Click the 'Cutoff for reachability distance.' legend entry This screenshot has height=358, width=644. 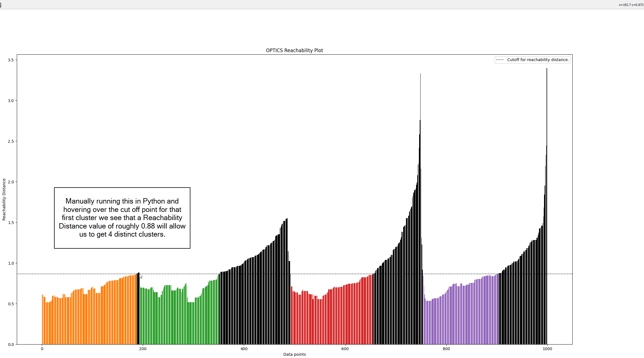(x=538, y=60)
